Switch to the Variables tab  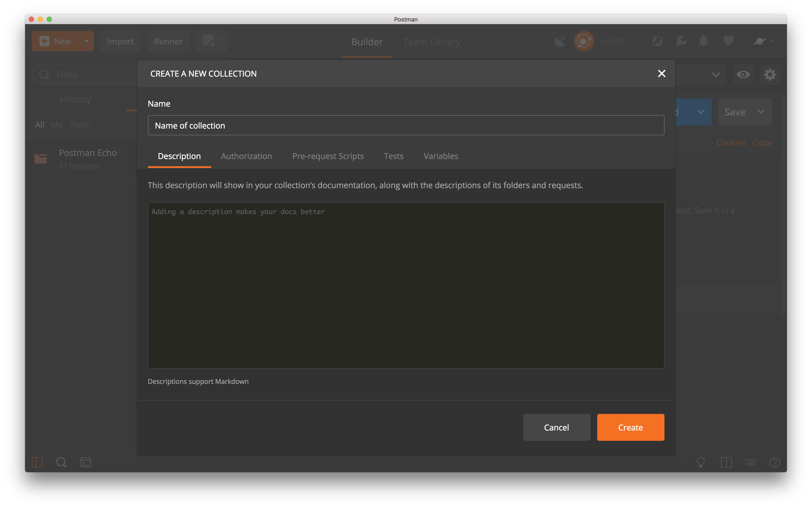(441, 156)
